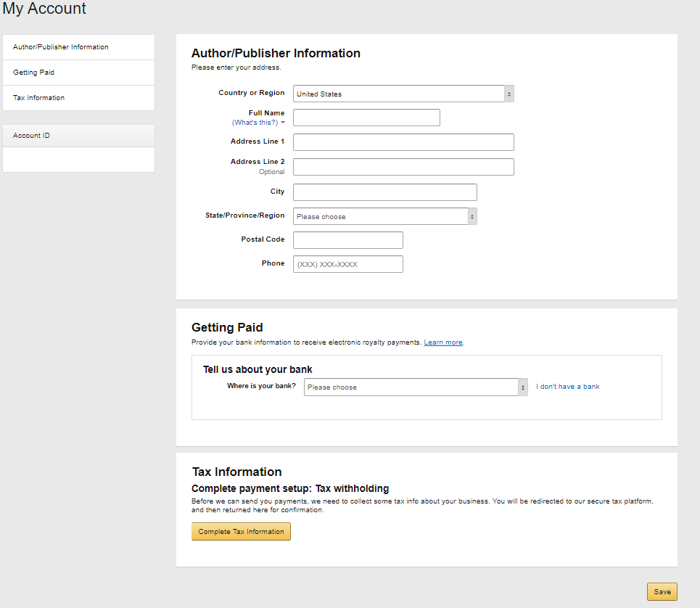
Task: Open the 'Where is your bank?' dropdown
Action: 416,387
